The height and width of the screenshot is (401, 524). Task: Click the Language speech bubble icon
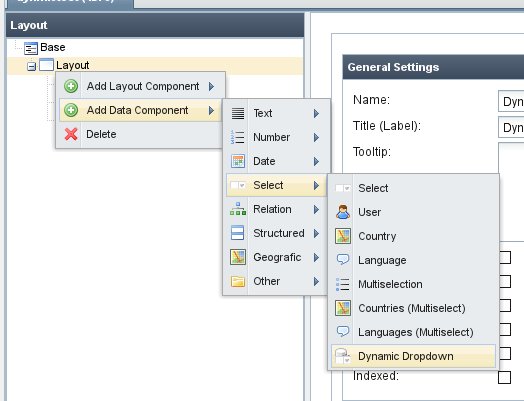click(343, 260)
